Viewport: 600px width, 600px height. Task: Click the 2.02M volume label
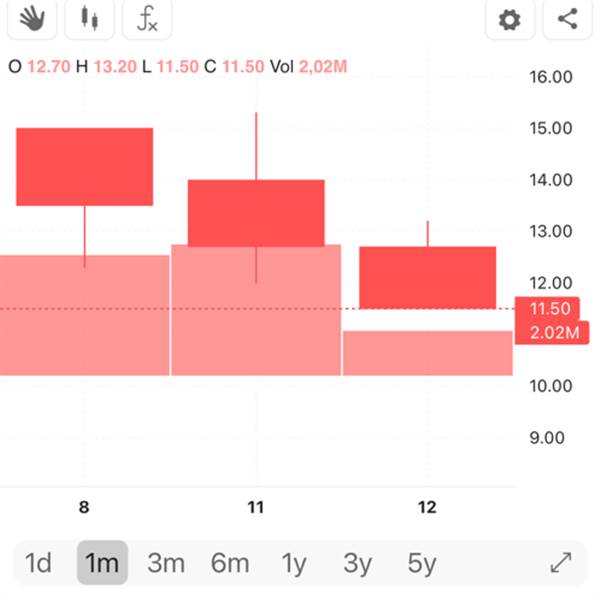coord(553,333)
